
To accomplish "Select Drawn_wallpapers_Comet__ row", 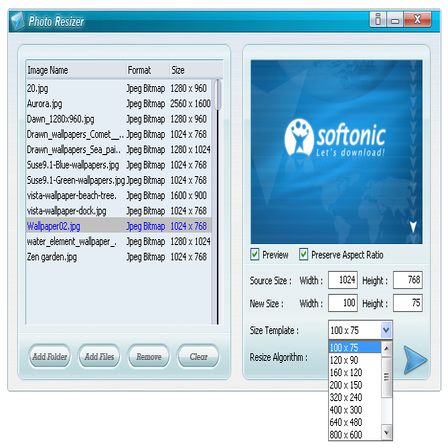I will pos(119,134).
